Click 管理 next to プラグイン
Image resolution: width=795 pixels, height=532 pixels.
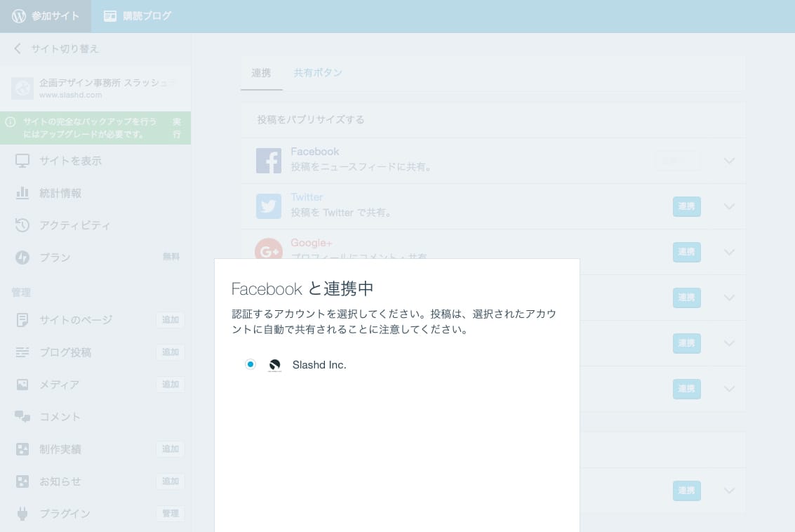[x=171, y=514]
